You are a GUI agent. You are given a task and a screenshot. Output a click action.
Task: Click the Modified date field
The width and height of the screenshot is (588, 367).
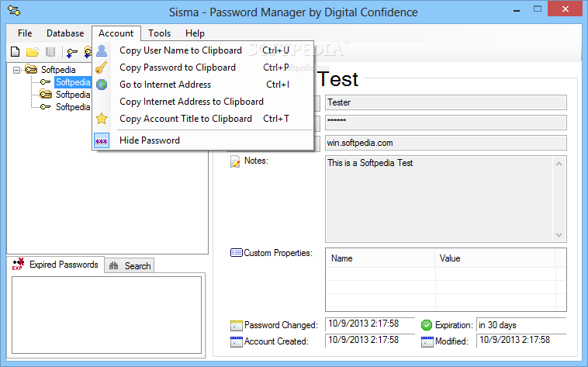(x=521, y=341)
